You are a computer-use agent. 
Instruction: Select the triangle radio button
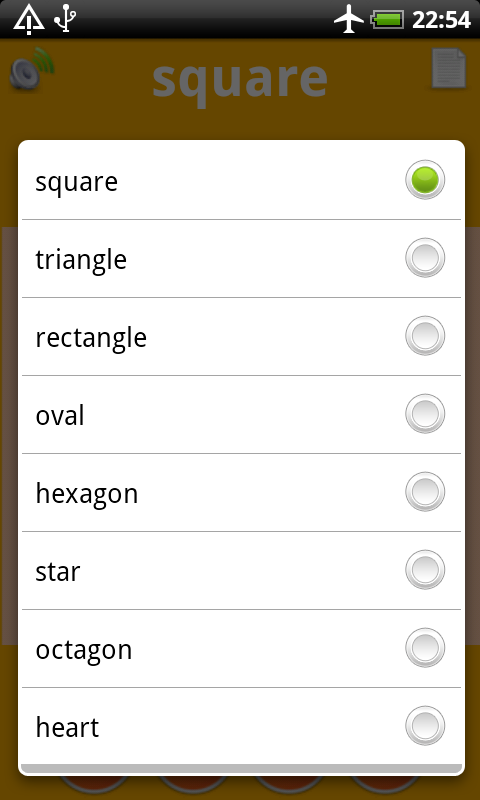click(x=425, y=258)
